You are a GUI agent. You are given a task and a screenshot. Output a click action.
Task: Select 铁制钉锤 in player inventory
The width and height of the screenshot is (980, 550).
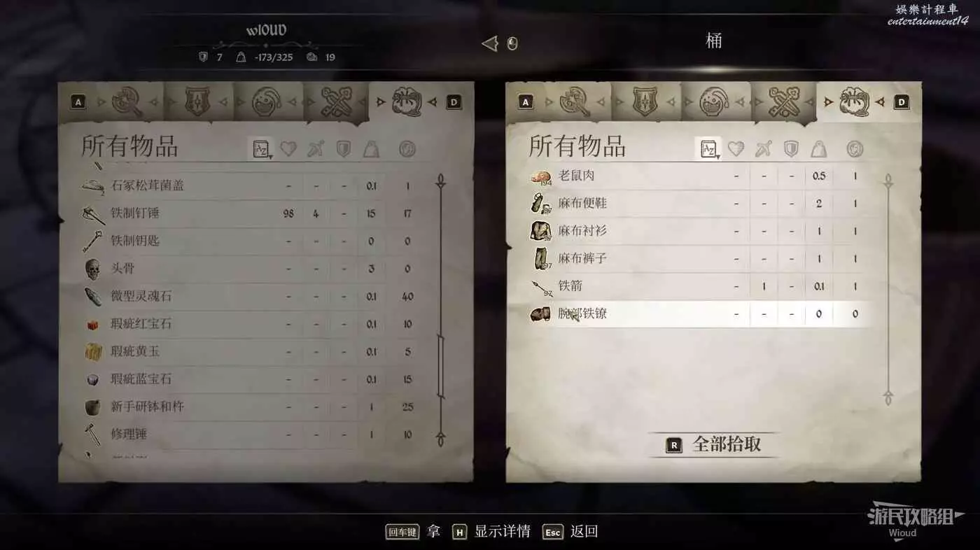pyautogui.click(x=252, y=213)
